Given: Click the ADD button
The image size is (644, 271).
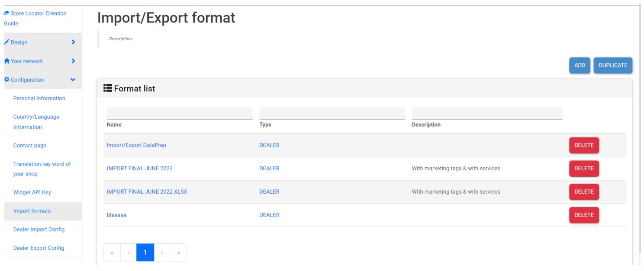Looking at the screenshot, I should (x=580, y=65).
